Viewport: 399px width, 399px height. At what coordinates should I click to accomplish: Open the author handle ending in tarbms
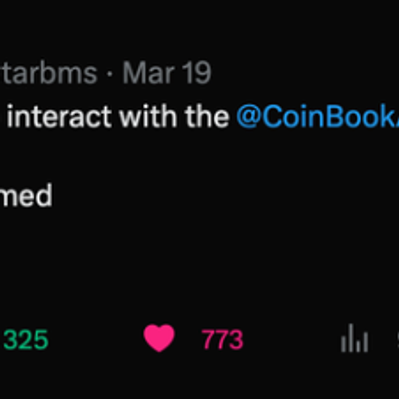pos(49,73)
